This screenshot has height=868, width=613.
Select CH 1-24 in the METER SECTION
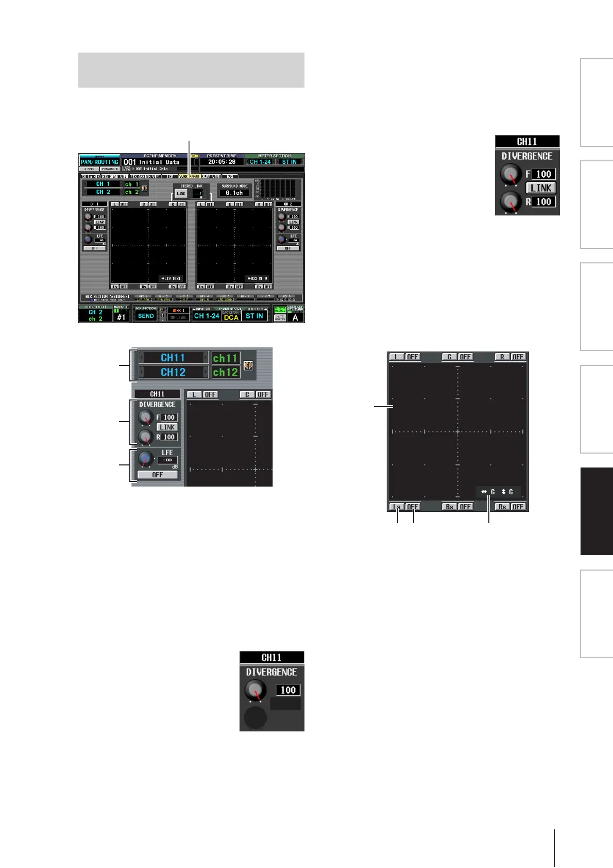[x=260, y=162]
